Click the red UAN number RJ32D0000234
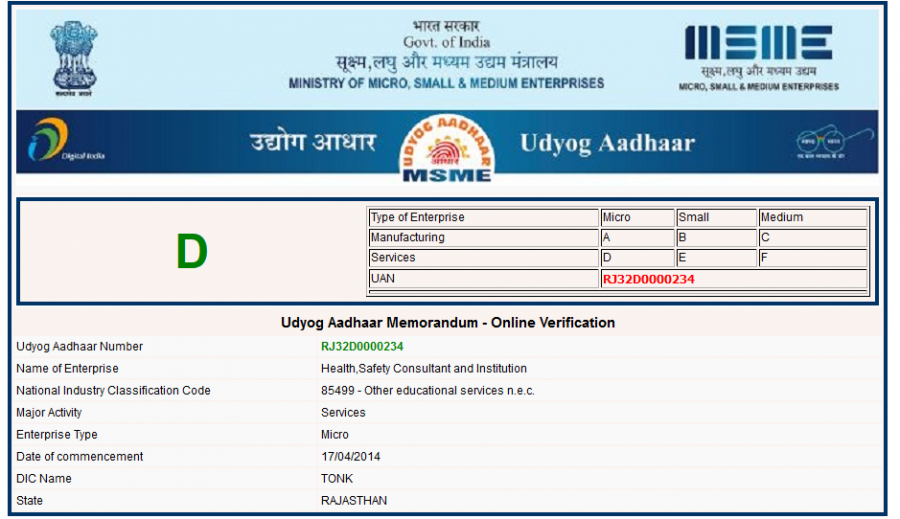Viewport: 900px width, 519px height. (x=648, y=279)
